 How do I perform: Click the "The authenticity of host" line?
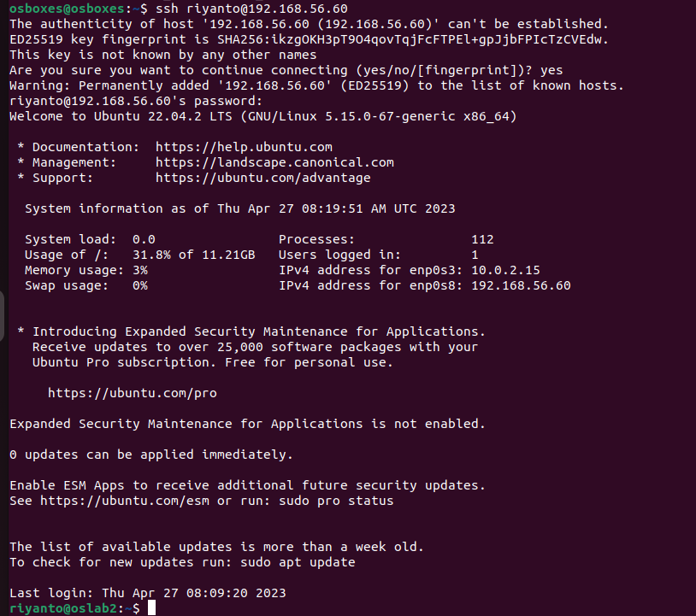pyautogui.click(x=309, y=24)
